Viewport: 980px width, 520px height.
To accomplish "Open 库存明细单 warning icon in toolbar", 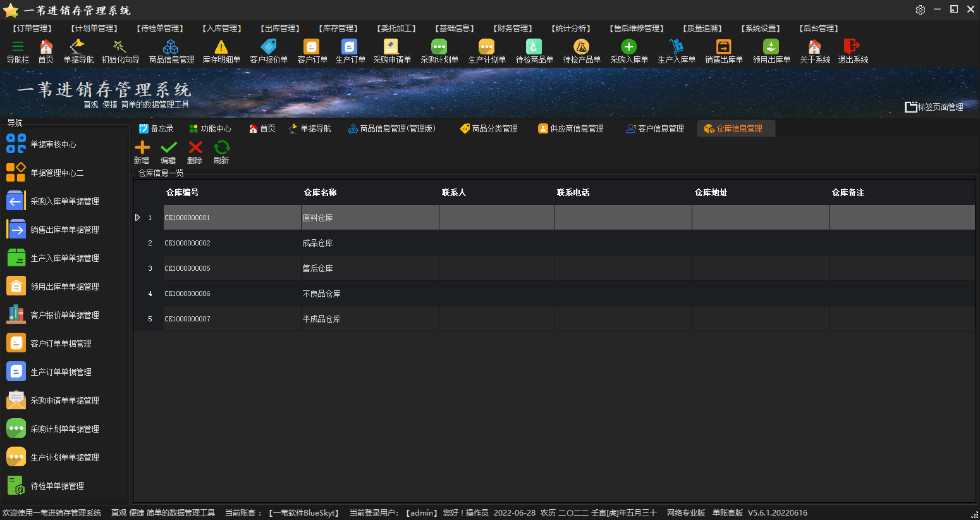I will point(221,47).
